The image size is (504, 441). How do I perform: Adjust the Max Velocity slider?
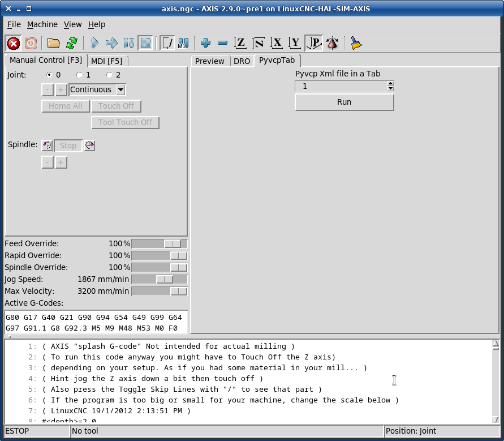tap(160, 292)
